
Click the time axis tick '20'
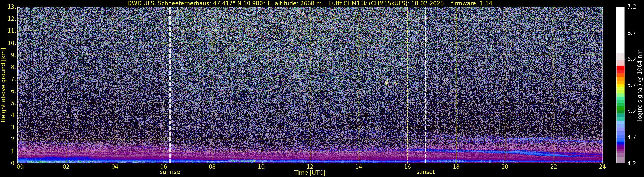click(x=505, y=167)
